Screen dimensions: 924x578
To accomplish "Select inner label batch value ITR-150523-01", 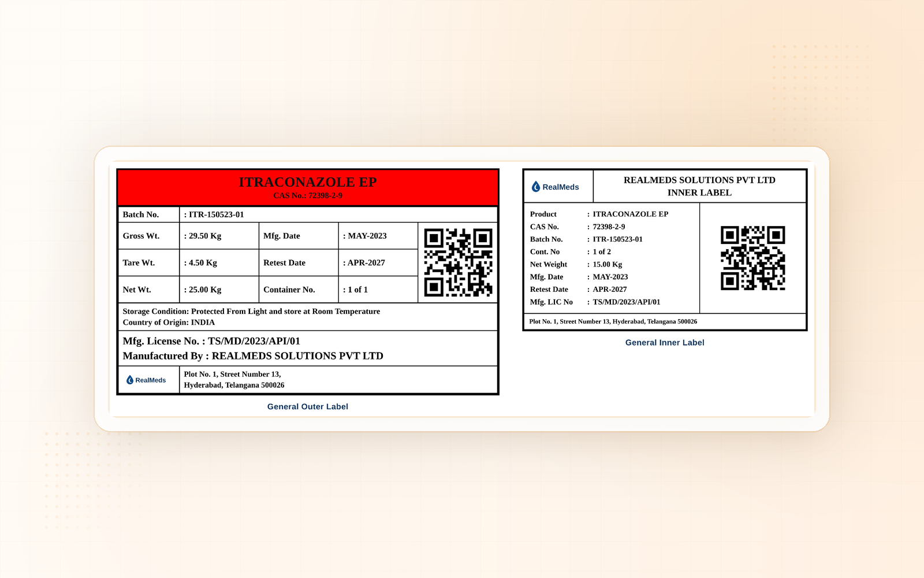I will 617,239.
